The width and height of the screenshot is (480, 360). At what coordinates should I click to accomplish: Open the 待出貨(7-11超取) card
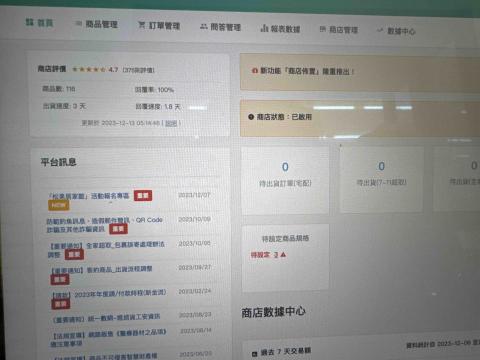pos(382,179)
